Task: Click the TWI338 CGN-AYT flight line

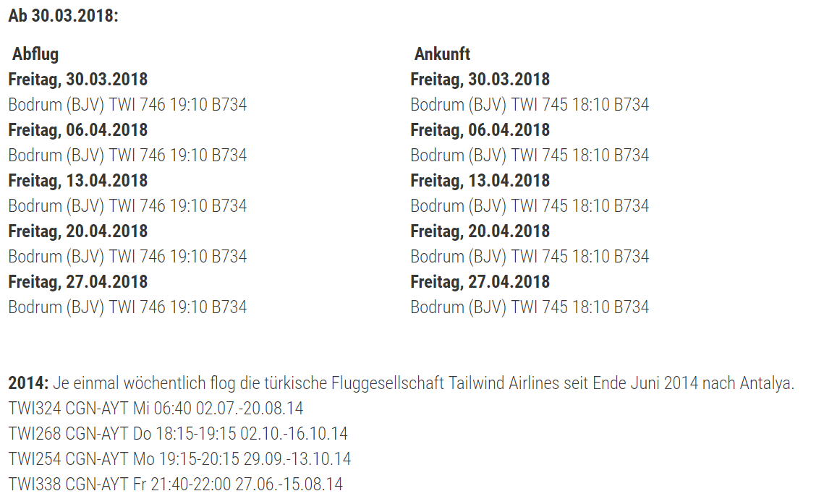Action: 176,484
